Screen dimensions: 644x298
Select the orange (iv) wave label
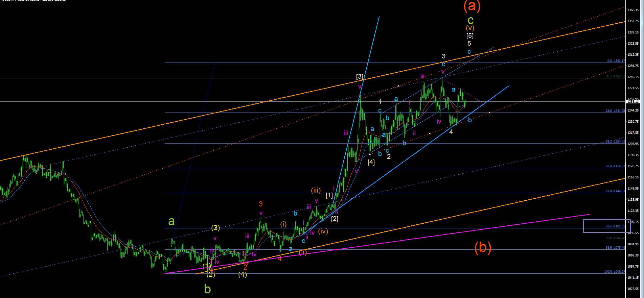click(x=323, y=231)
